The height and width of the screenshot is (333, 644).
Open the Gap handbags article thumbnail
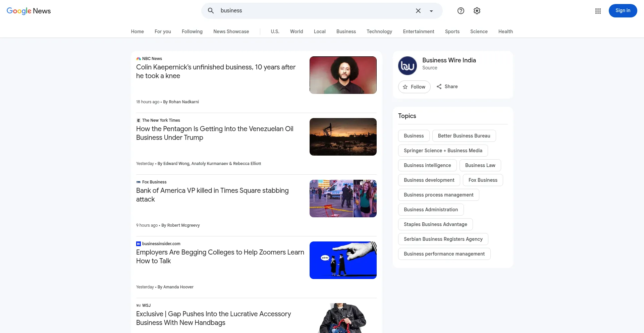[x=343, y=318]
